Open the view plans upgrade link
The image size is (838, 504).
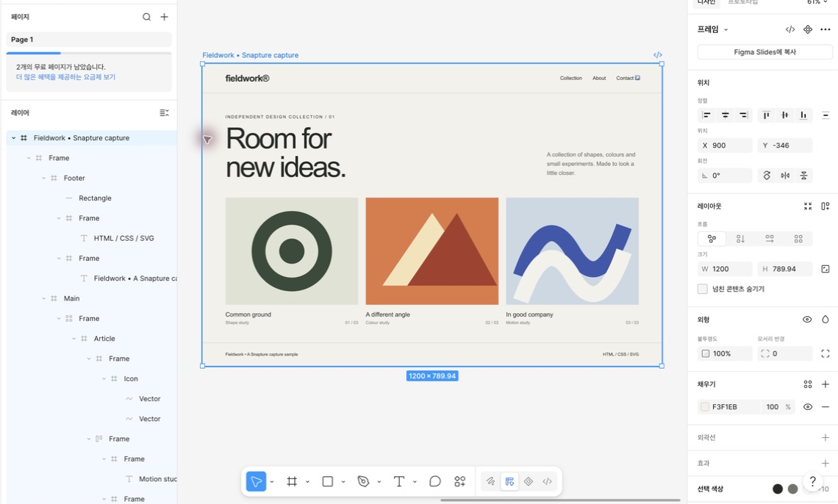[x=65, y=77]
